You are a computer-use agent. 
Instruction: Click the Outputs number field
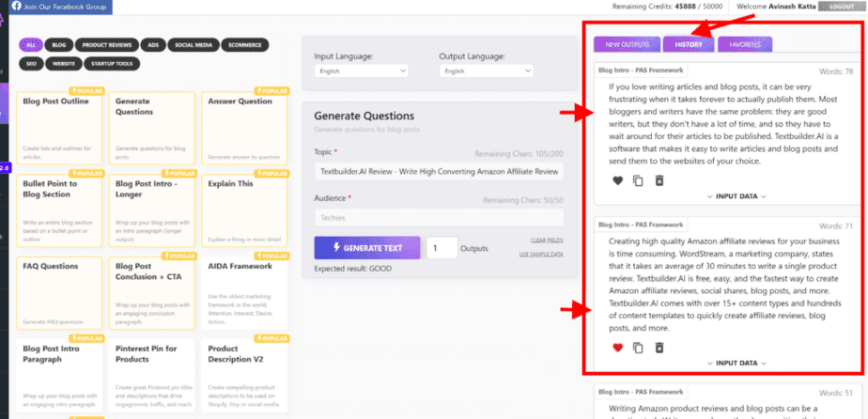coord(442,248)
